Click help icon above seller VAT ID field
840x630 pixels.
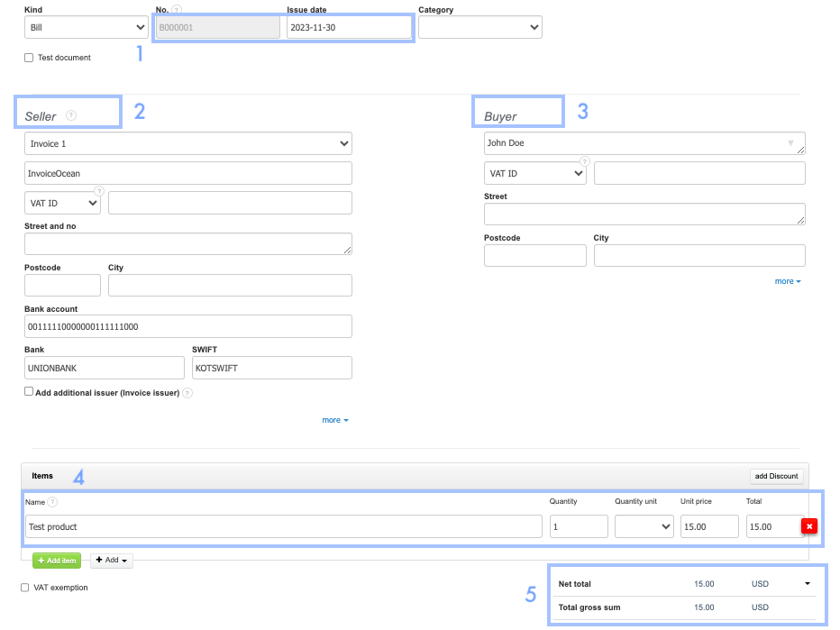click(x=99, y=191)
